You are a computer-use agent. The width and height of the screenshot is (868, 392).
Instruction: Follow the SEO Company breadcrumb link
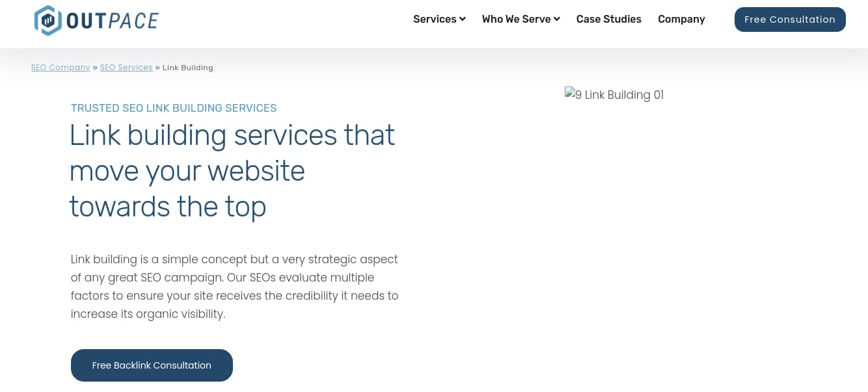[x=61, y=67]
